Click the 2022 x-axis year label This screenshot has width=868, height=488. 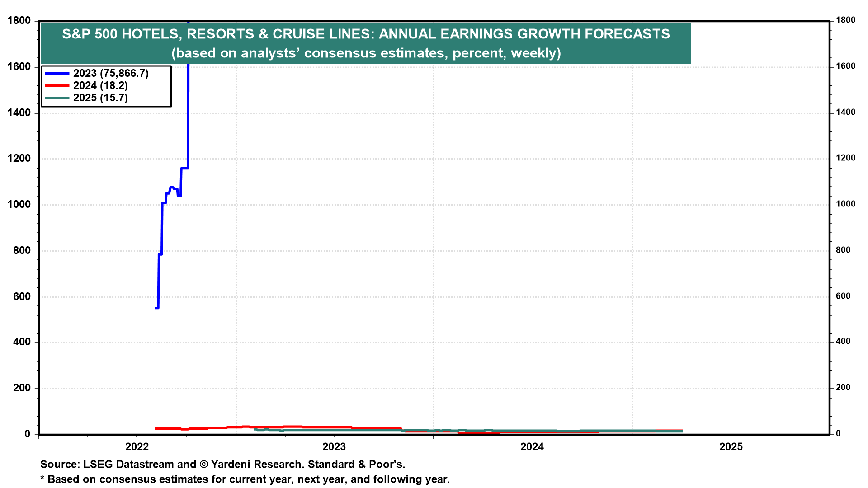click(x=137, y=447)
